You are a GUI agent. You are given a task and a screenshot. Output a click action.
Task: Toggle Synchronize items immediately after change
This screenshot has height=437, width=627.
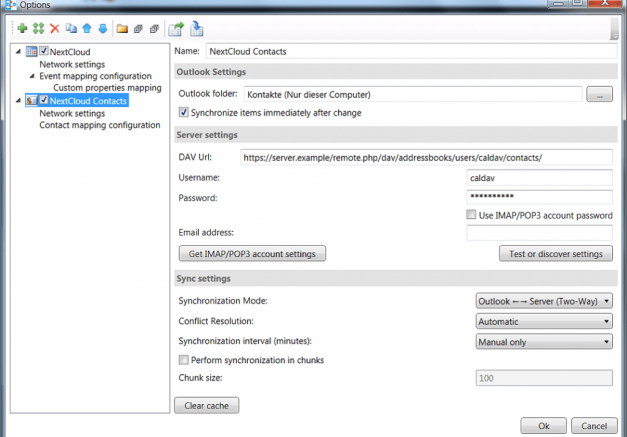pyautogui.click(x=184, y=112)
